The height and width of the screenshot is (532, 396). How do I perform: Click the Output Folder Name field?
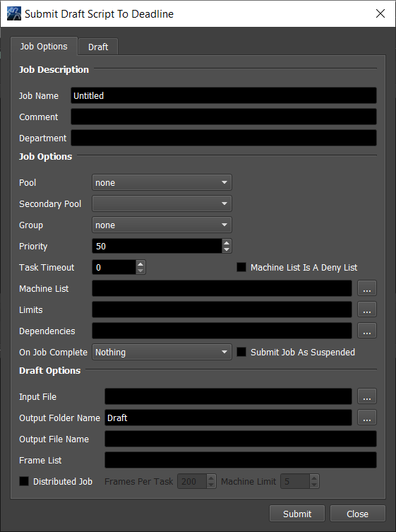[x=228, y=418]
